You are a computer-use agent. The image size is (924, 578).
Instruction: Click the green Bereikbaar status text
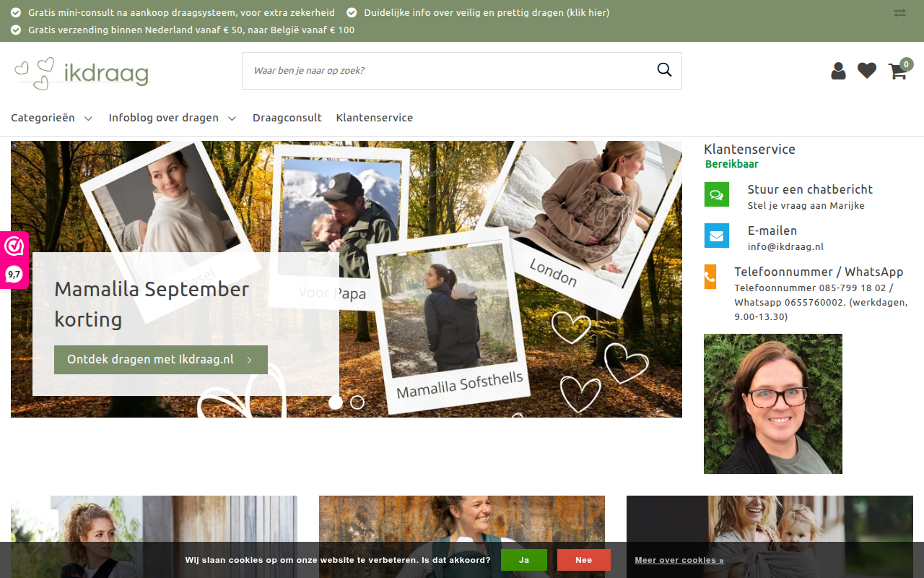732,164
